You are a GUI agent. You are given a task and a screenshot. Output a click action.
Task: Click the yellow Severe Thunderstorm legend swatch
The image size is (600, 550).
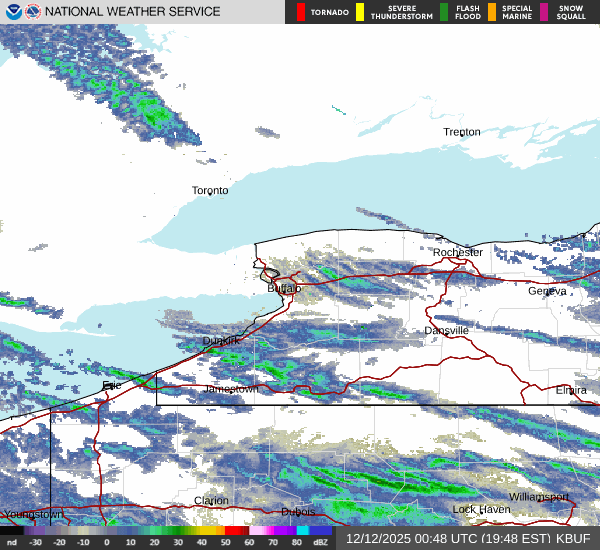coord(360,12)
